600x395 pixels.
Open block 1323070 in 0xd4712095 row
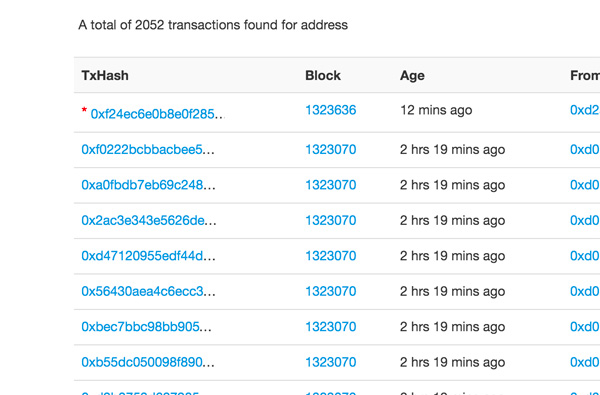331,256
